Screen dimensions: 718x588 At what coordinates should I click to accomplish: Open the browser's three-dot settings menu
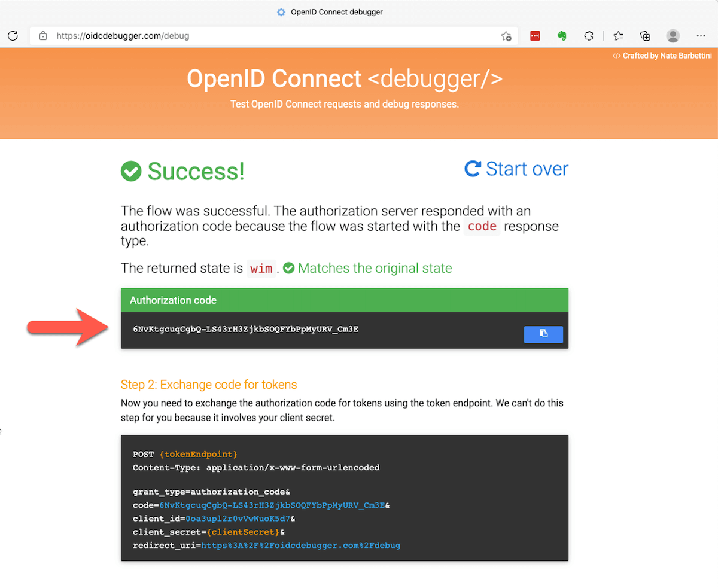click(701, 36)
